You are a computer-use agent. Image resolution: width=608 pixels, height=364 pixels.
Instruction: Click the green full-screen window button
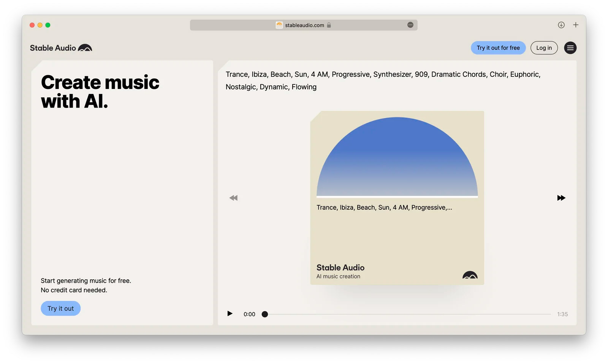coord(48,25)
